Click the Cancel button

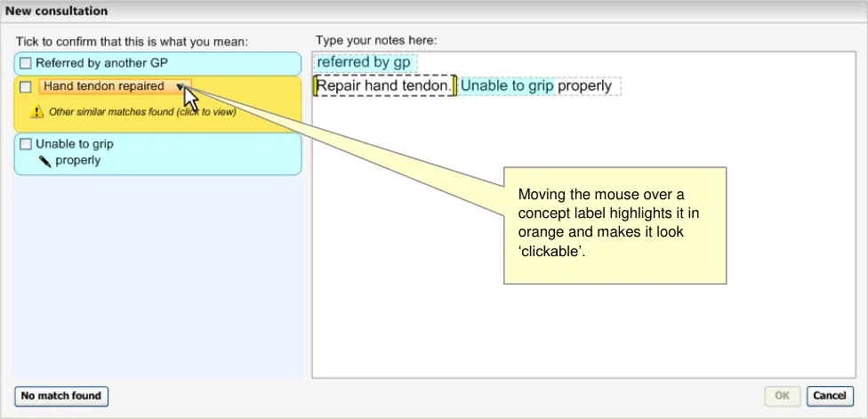pos(830,395)
